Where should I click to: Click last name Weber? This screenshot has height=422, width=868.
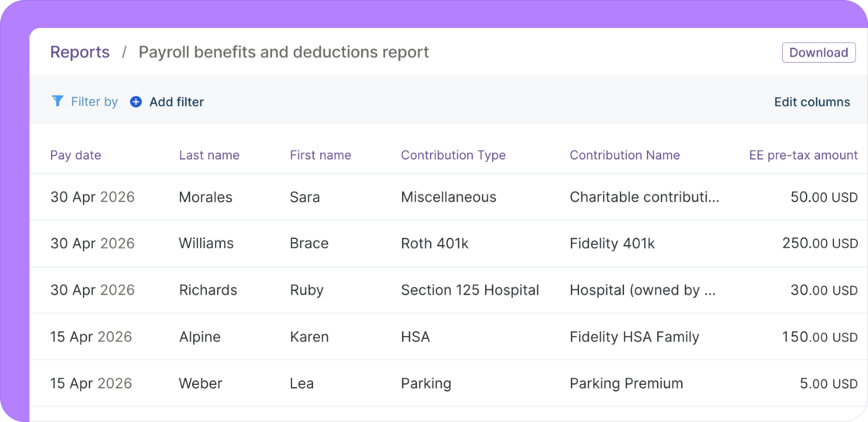coord(199,383)
